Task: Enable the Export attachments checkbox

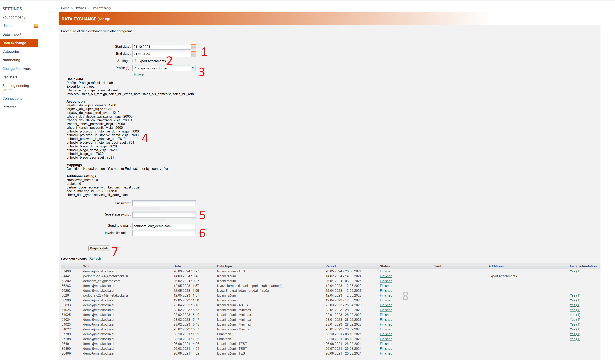Action: coord(134,61)
